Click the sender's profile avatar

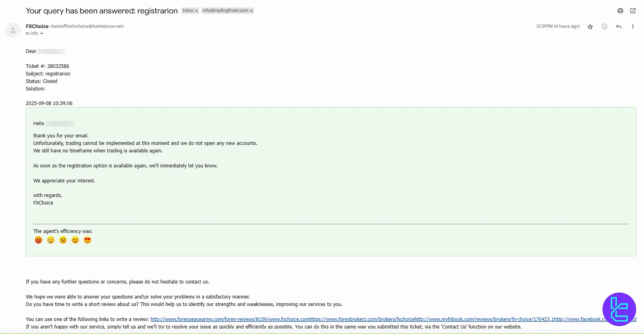tap(13, 30)
